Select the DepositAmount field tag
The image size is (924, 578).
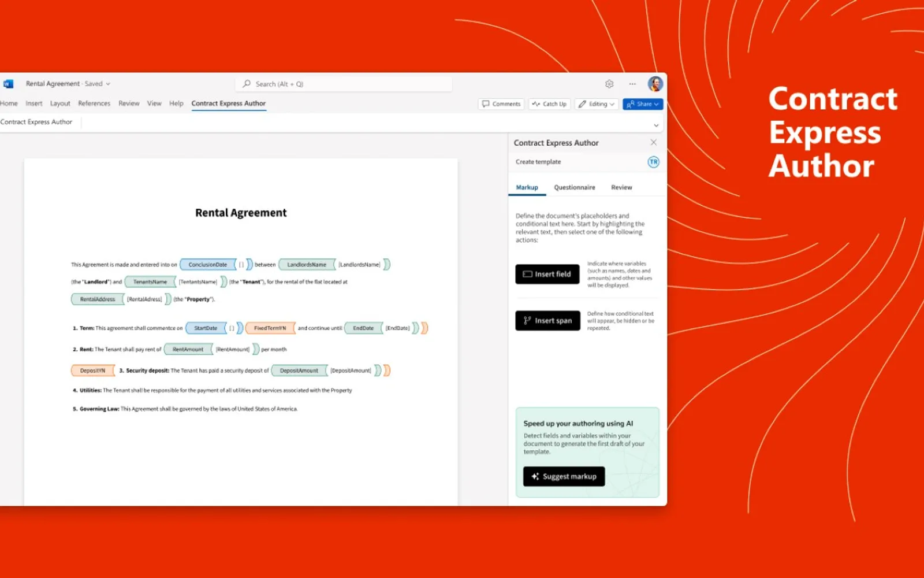coord(299,370)
